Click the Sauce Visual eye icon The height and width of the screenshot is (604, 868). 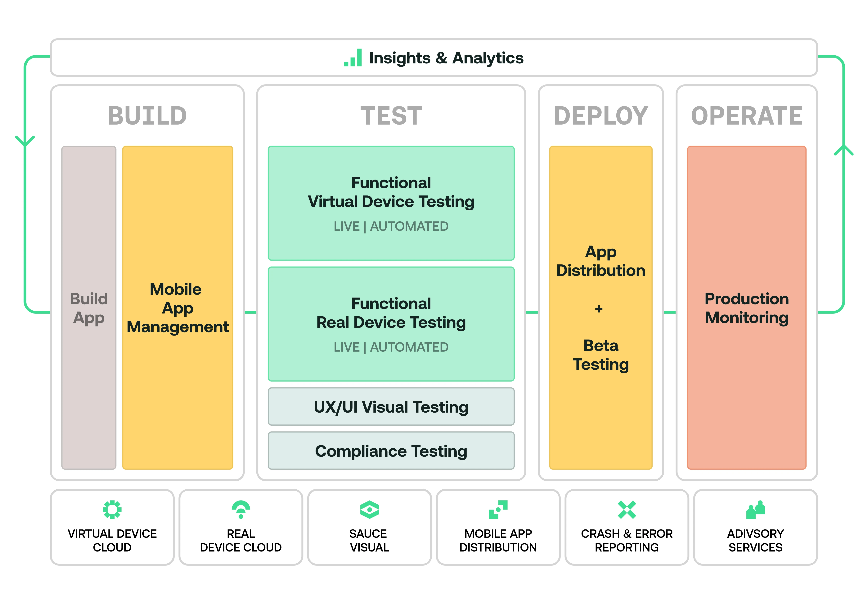tap(369, 510)
